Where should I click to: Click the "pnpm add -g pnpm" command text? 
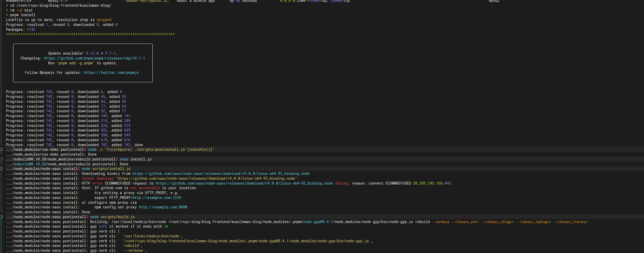tap(76, 63)
